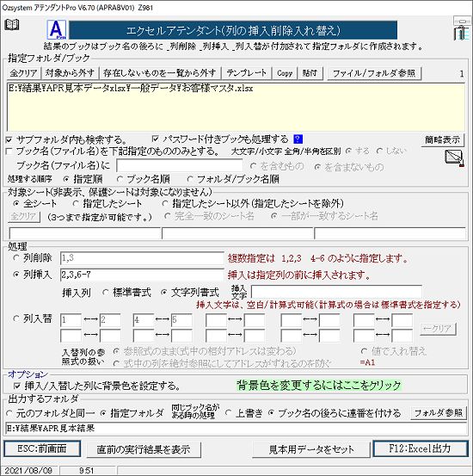Click 背景色を変更するにはここをクリック green label
473x476 pixels.
pyautogui.click(x=319, y=386)
